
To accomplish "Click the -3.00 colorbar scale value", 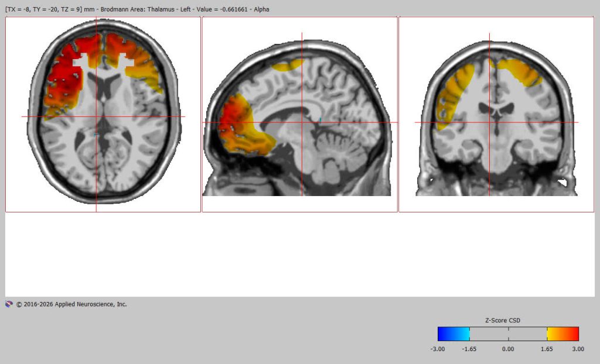I will pos(437,349).
